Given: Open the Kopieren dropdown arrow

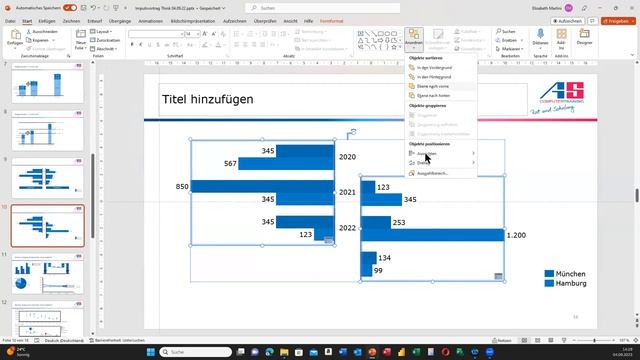Looking at the screenshot, I should (x=53, y=40).
